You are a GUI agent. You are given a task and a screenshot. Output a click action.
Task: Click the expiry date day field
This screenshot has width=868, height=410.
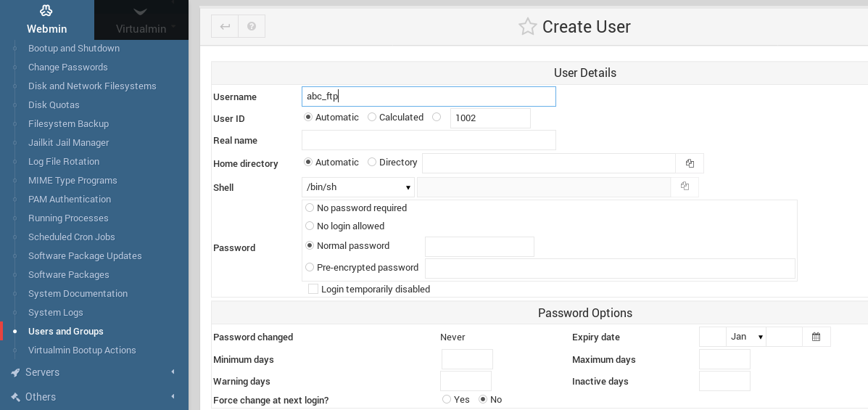tap(713, 337)
